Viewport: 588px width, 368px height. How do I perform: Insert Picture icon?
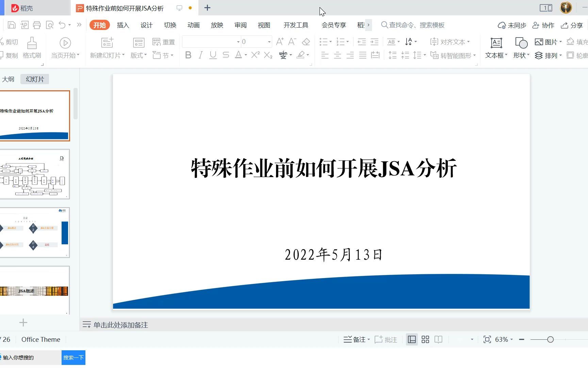pyautogui.click(x=548, y=42)
